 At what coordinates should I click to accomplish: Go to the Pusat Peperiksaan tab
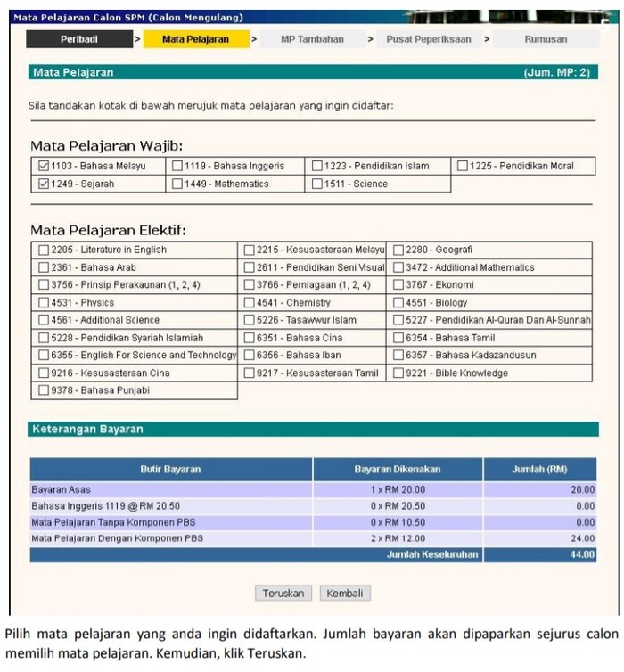428,39
